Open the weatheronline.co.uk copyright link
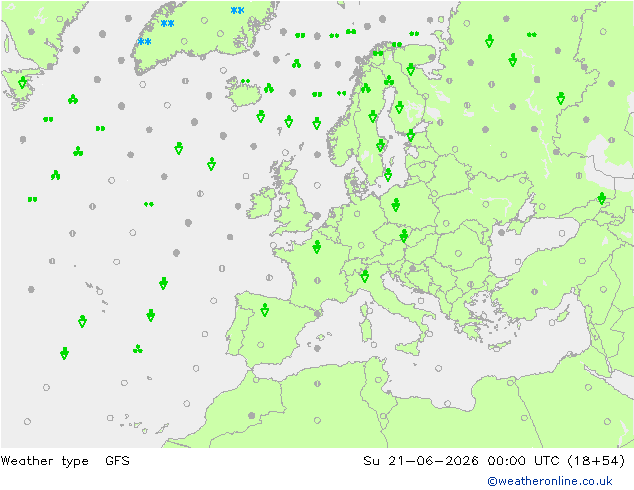This screenshot has width=634, height=490. (550, 481)
